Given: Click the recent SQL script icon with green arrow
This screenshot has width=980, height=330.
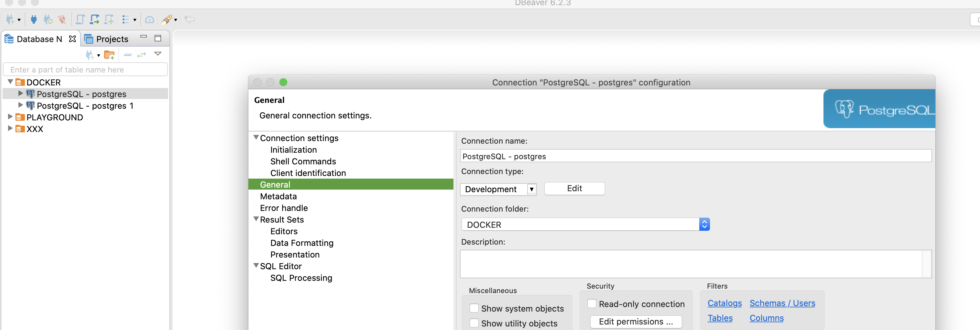Looking at the screenshot, I should 94,19.
